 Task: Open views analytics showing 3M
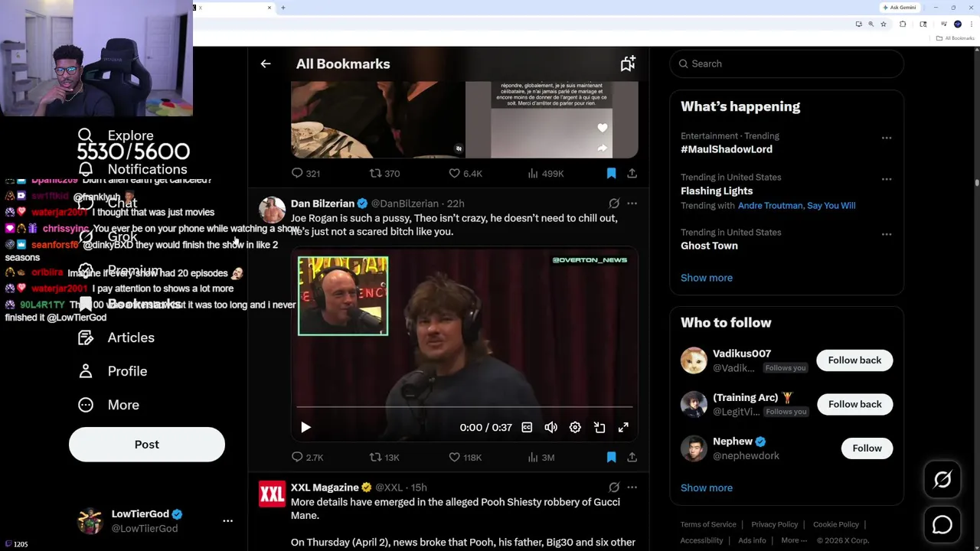click(x=541, y=458)
